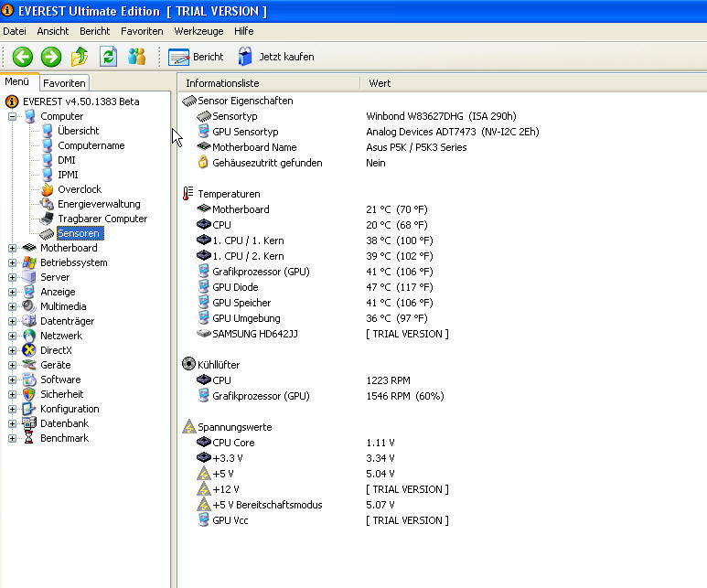The image size is (707, 588).
Task: Select DMI in the tree
Action: (x=67, y=160)
